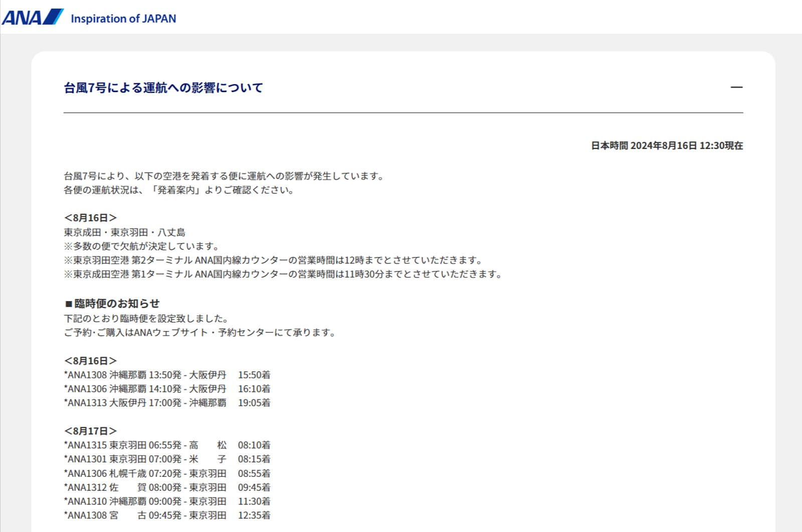Click the first ＜8月16日＞ heading above 東京成田
Viewport: 802px width, 532px height.
pyautogui.click(x=90, y=218)
